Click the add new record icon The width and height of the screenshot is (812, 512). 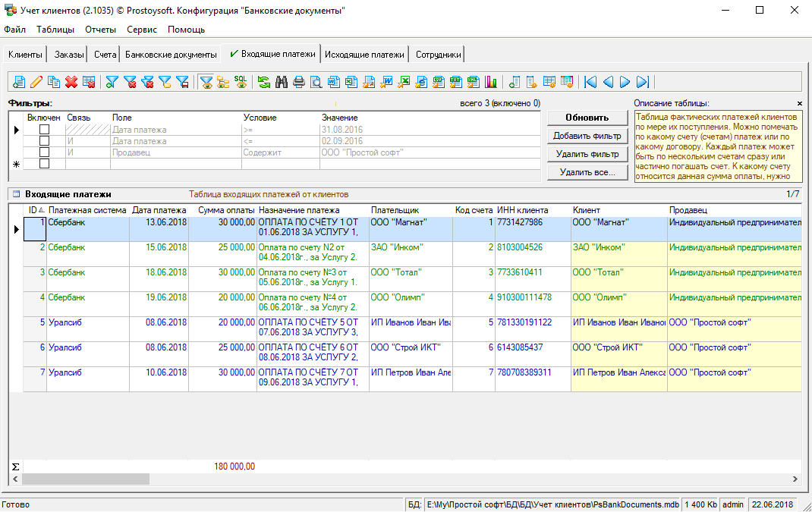pos(19,82)
